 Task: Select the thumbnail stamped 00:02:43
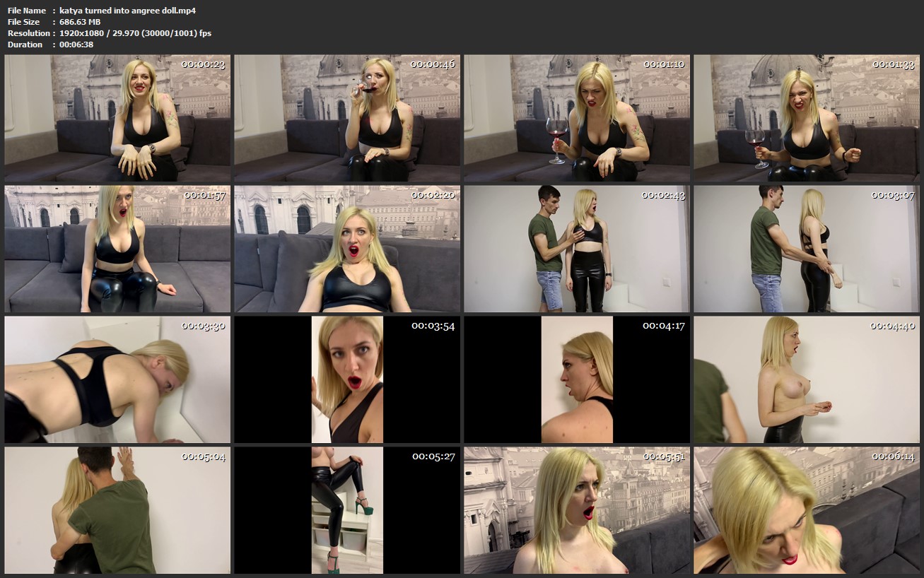(577, 249)
